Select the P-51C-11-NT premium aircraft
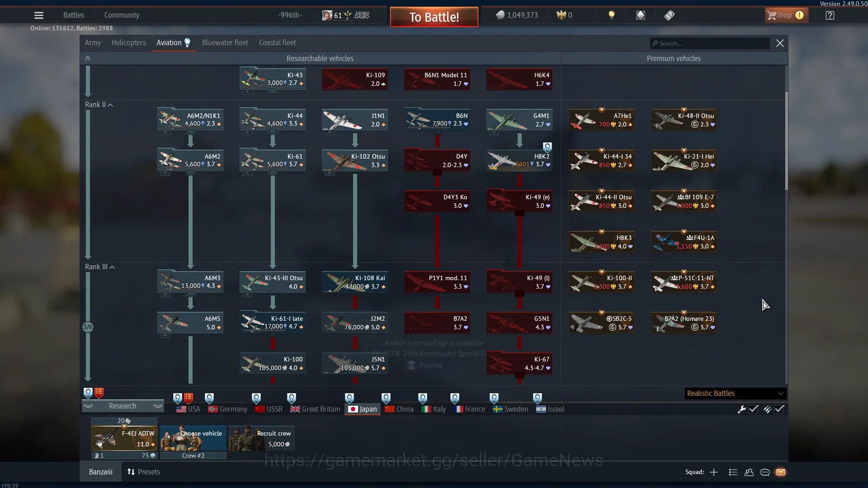This screenshot has width=868, height=488. (684, 282)
